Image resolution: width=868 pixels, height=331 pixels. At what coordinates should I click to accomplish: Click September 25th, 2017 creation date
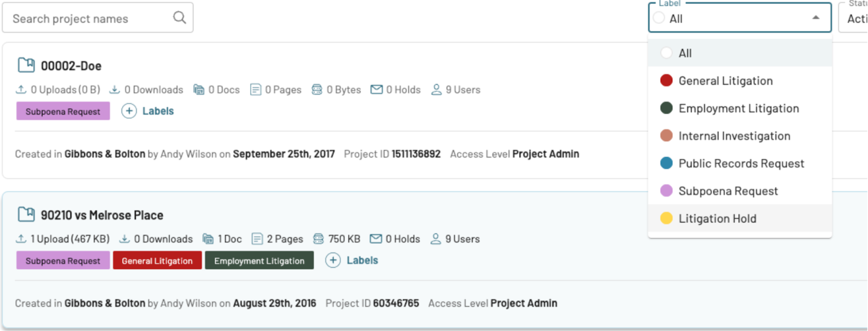(284, 154)
